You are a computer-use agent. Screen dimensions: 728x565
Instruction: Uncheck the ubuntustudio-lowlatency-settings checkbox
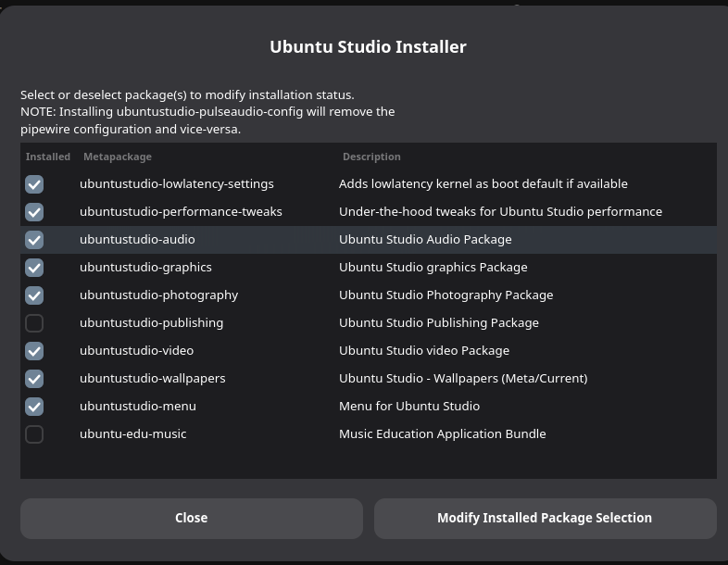point(34,184)
